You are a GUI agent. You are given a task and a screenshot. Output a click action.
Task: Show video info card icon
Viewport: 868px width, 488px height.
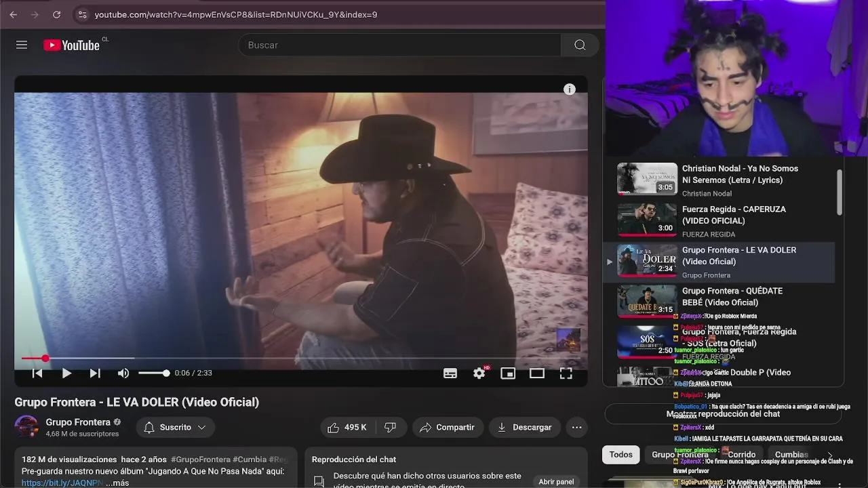pyautogui.click(x=570, y=89)
